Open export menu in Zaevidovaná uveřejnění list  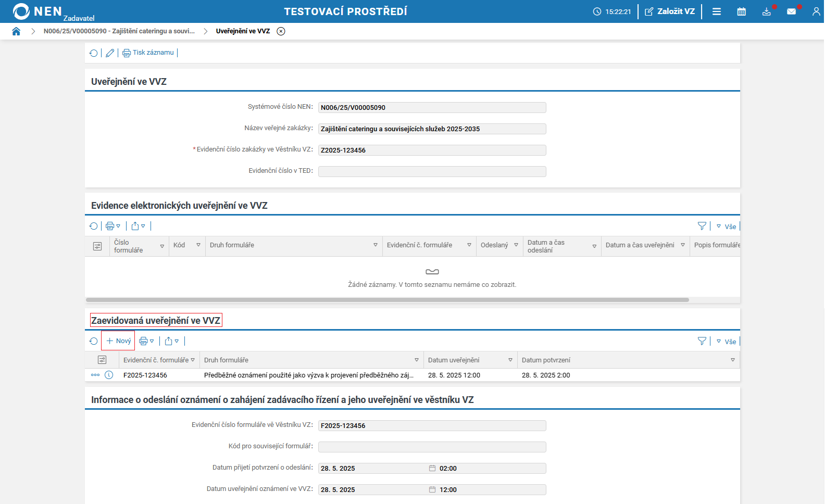pos(172,341)
